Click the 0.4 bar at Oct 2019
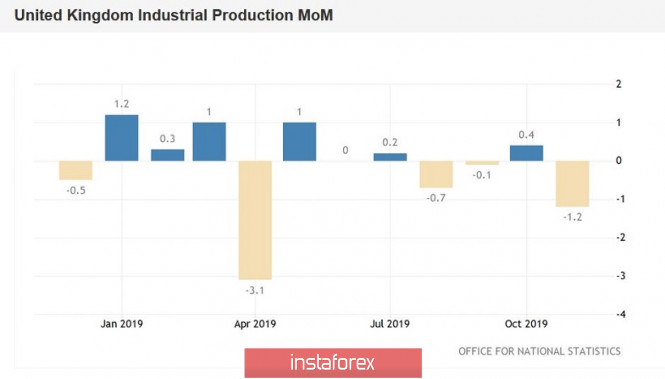The width and height of the screenshot is (665, 379). (x=526, y=153)
